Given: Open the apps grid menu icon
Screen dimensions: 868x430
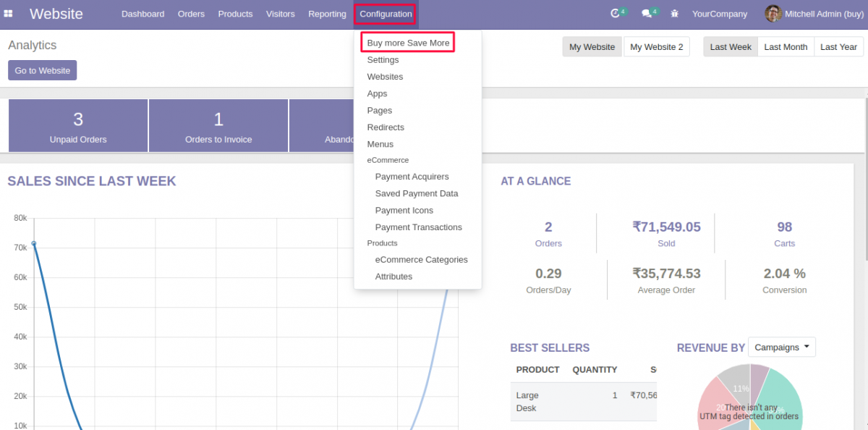Looking at the screenshot, I should (x=9, y=14).
